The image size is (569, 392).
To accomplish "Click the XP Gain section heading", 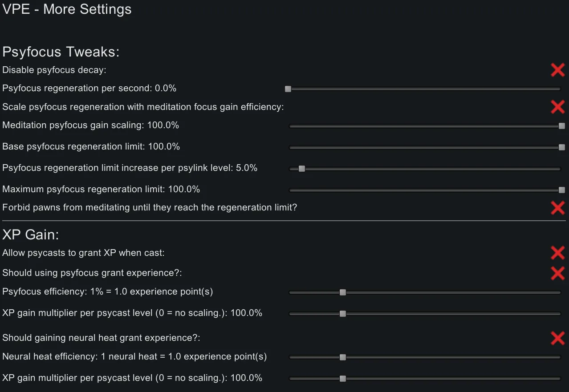I will (x=31, y=234).
